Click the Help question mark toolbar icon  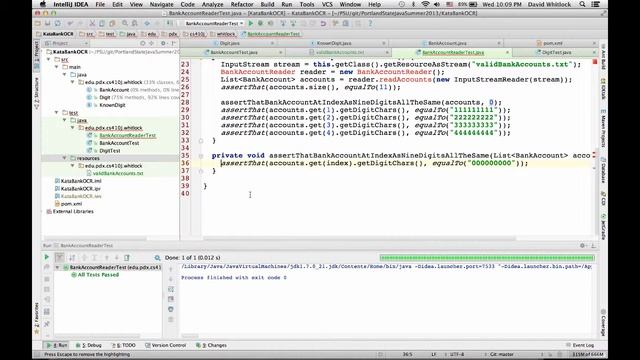(x=370, y=23)
